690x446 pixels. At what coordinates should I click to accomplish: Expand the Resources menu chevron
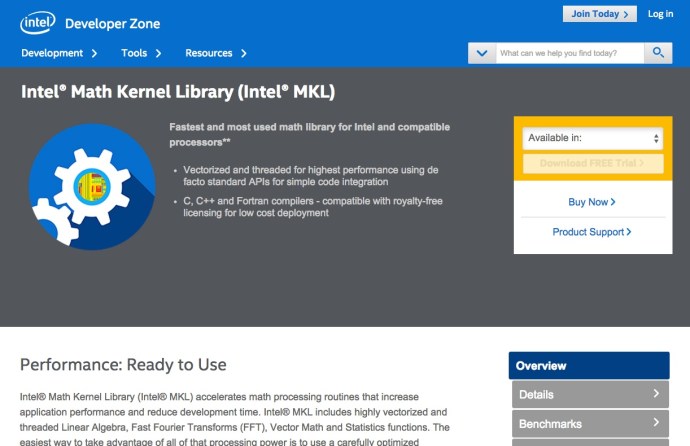pos(244,53)
